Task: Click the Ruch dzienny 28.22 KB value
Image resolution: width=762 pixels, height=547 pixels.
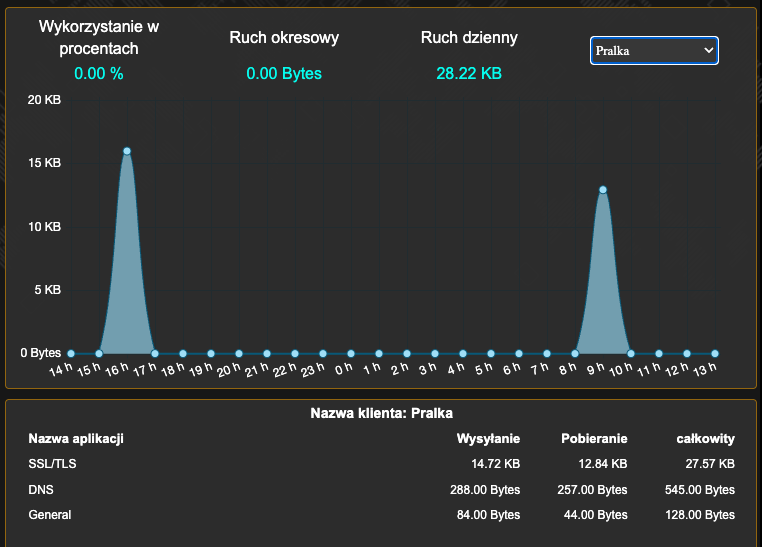Action: tap(469, 73)
